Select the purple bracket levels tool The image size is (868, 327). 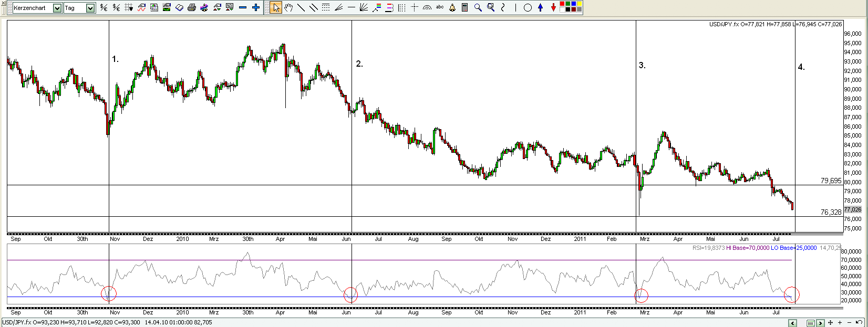pyautogui.click(x=389, y=7)
